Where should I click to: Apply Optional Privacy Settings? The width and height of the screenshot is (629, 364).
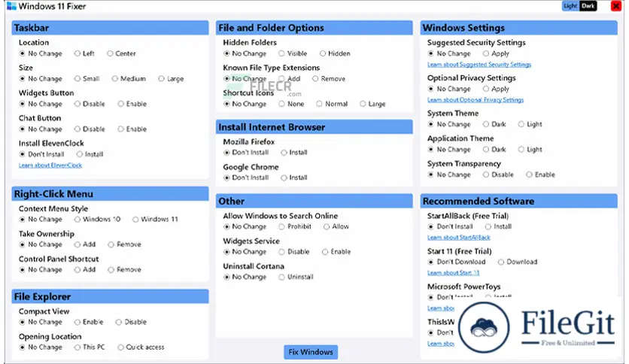coord(496,89)
